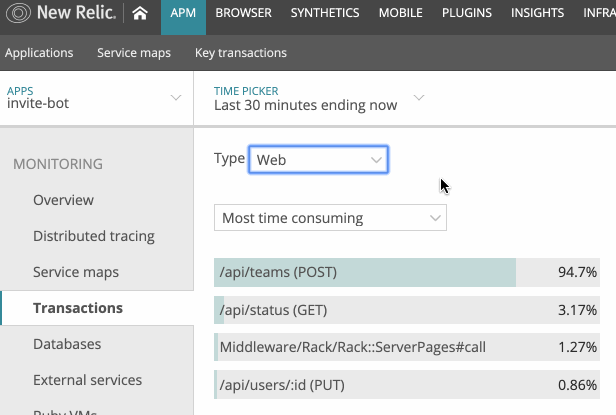Open the APM tab
Viewport: 616px width, 415px height.
click(183, 17)
